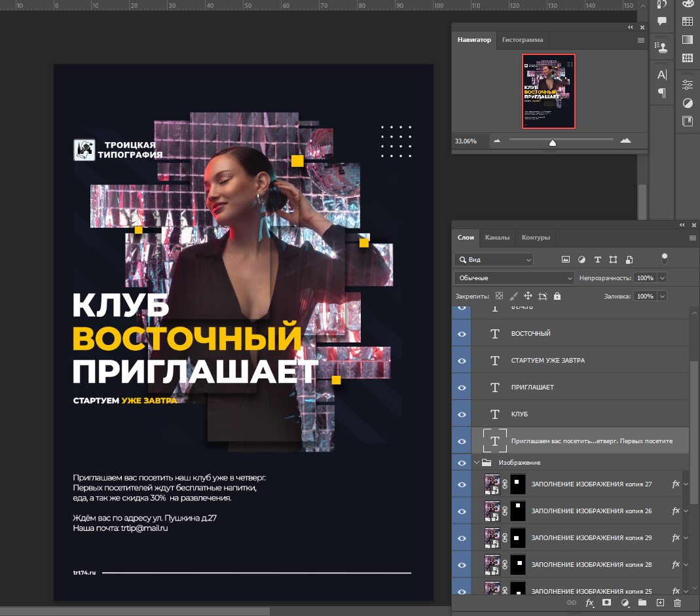
Task: Lock image pixels brush icon
Action: 514,296
